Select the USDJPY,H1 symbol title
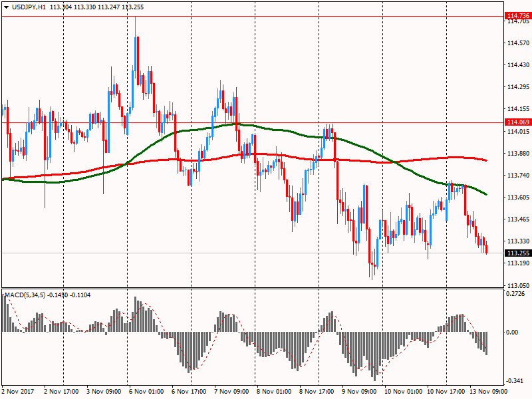The width and height of the screenshot is (532, 399). [x=29, y=7]
